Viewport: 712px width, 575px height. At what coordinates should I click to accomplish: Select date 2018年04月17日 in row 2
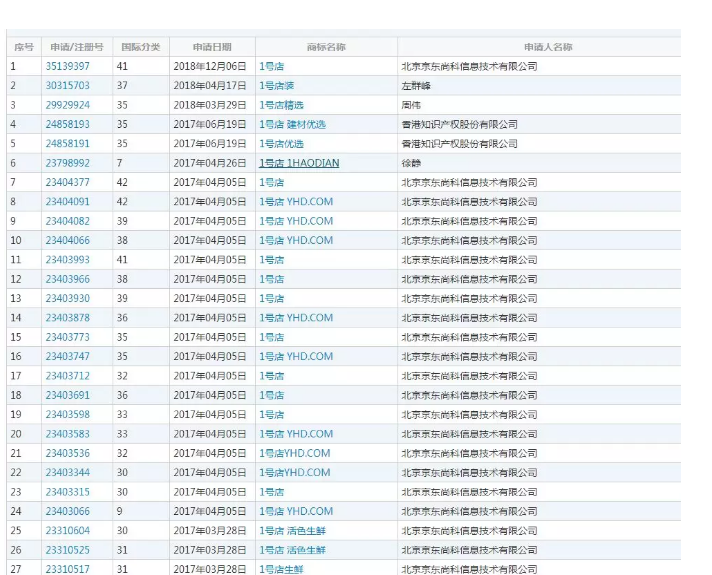(x=210, y=85)
